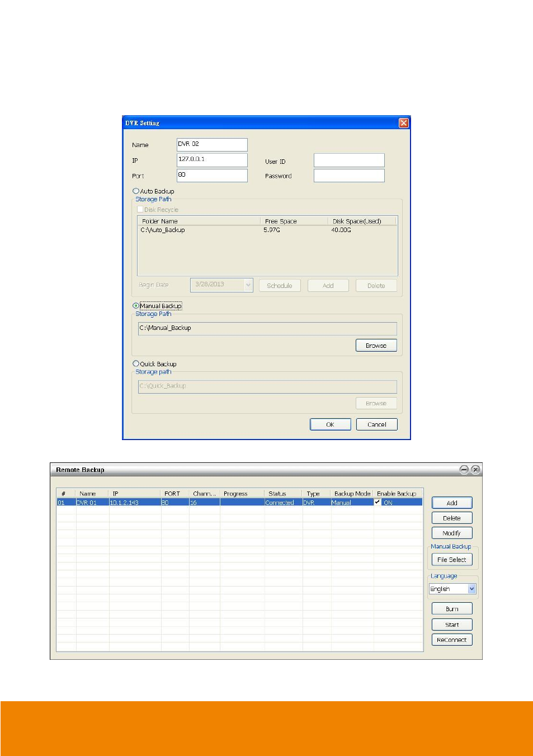The height and width of the screenshot is (756, 533).
Task: Click the Folder Name column header
Action: 200,221
